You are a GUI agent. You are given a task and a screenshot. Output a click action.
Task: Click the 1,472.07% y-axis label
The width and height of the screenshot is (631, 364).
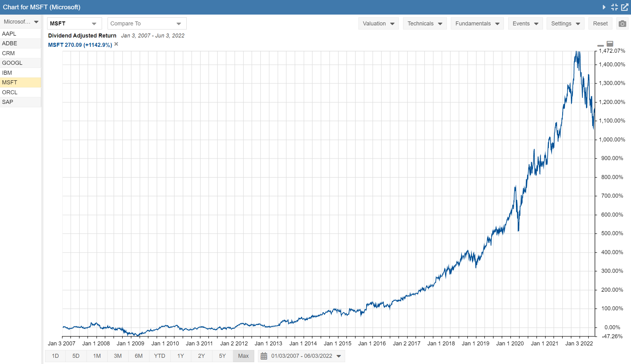612,51
